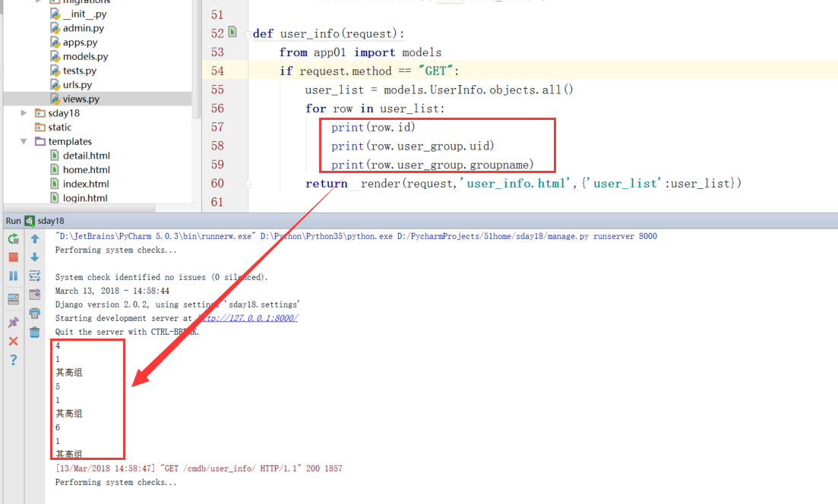Click the project tree vertical scrollbar

point(196,58)
